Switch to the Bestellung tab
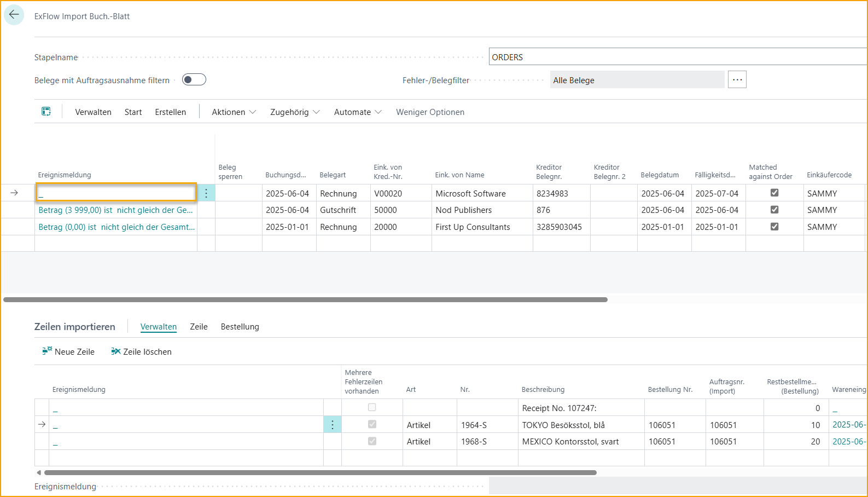Screen dimensions: 868x497 (240, 327)
